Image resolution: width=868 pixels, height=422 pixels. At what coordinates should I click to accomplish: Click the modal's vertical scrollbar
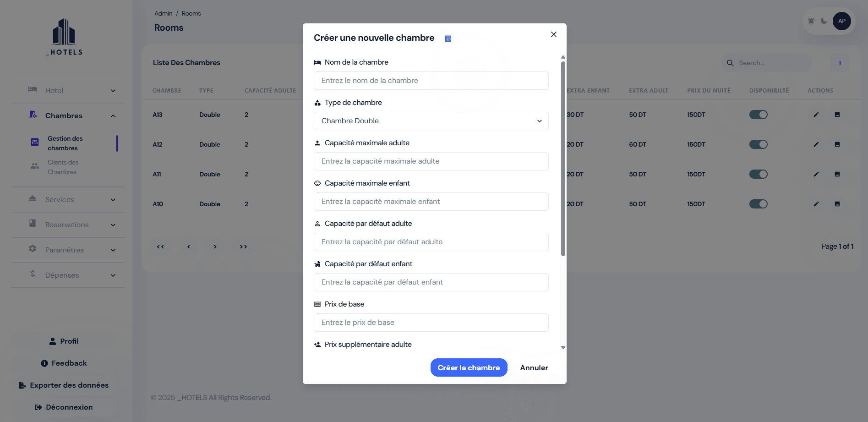click(x=563, y=158)
